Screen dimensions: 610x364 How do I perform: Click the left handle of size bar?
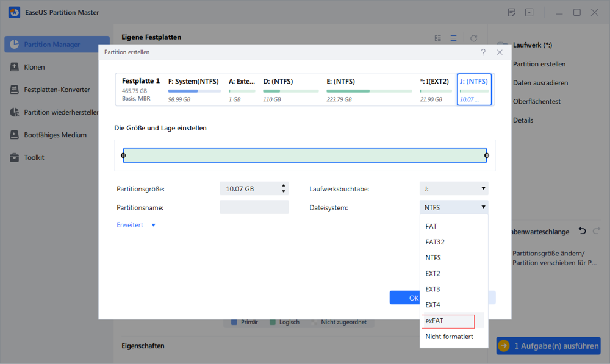pos(123,155)
